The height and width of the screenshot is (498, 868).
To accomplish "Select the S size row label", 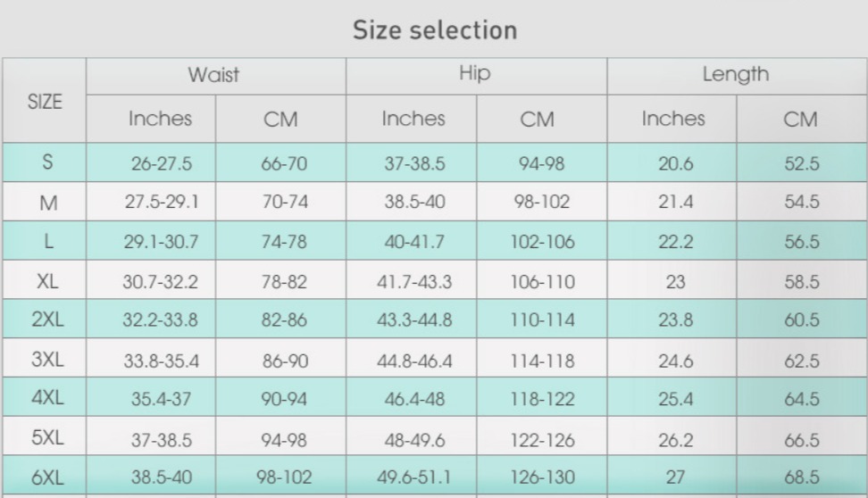I will [x=47, y=162].
